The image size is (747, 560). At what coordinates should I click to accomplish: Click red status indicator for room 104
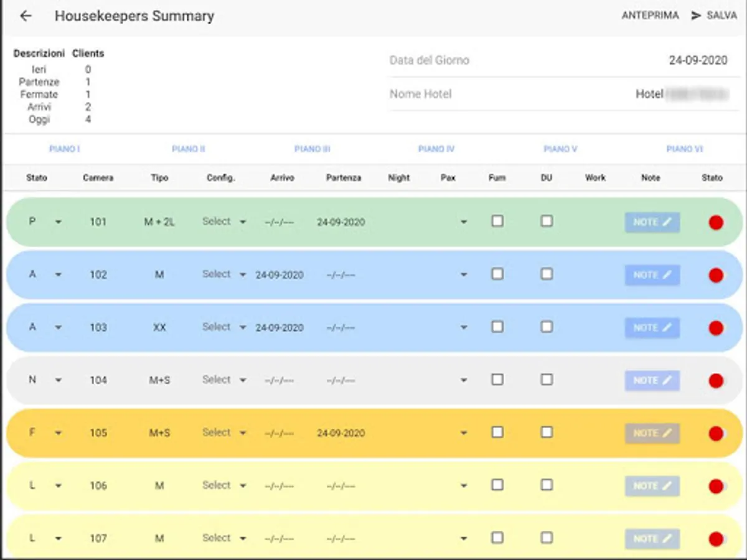[716, 381]
